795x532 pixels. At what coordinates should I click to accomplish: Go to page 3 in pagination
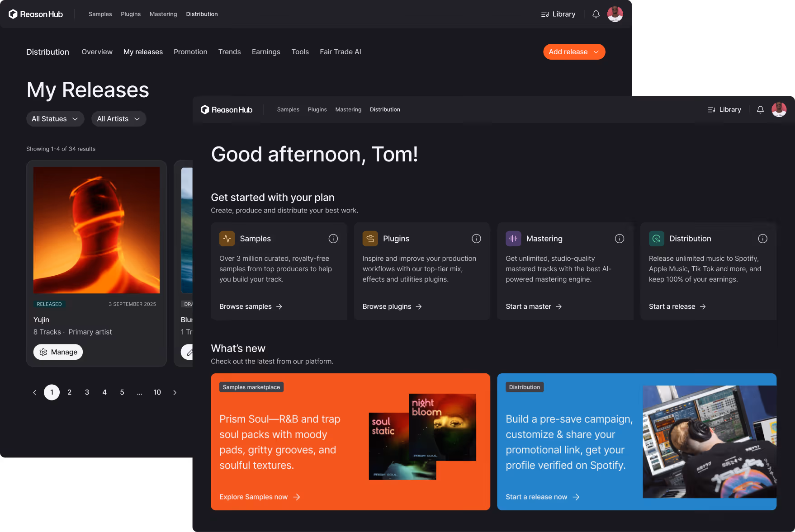coord(87,392)
